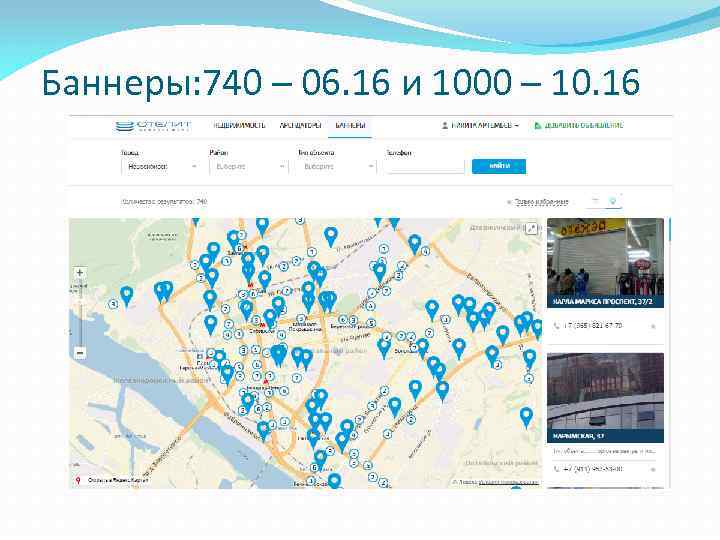Open the Никита Артемьев user menu

[x=480, y=125]
